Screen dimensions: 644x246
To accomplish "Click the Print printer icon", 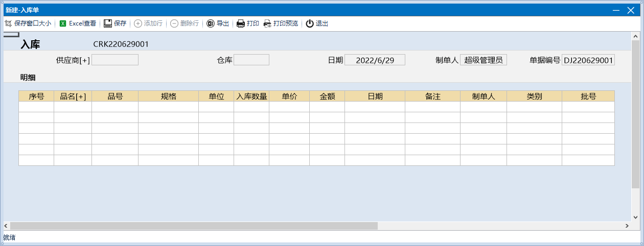I will click(241, 23).
